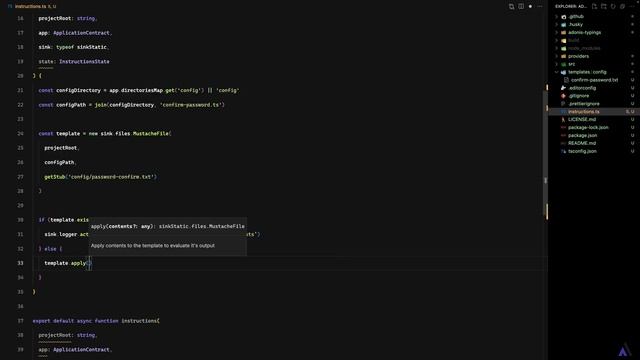Click 'template.apply' on line 33
This screenshot has width=640, height=360.
coord(65,263)
